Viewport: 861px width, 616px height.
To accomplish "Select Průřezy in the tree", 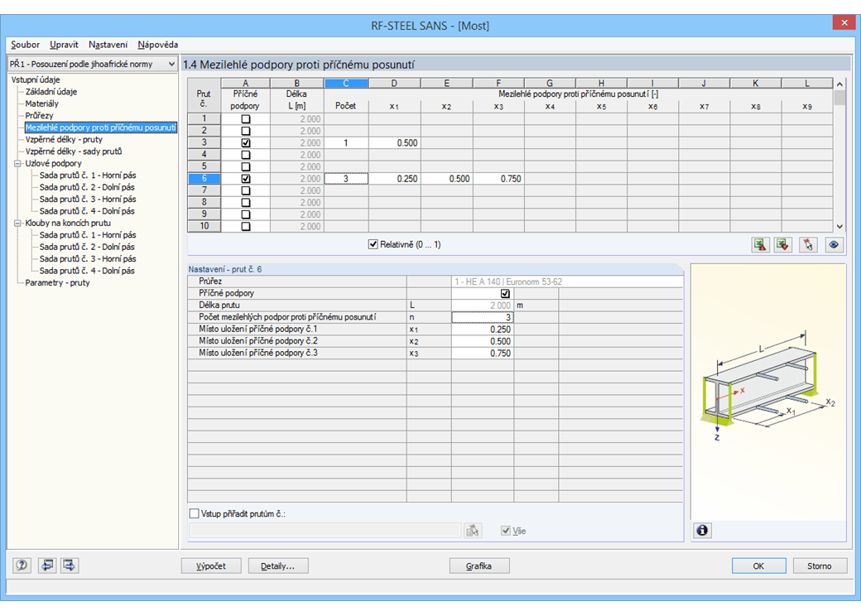I will click(39, 115).
